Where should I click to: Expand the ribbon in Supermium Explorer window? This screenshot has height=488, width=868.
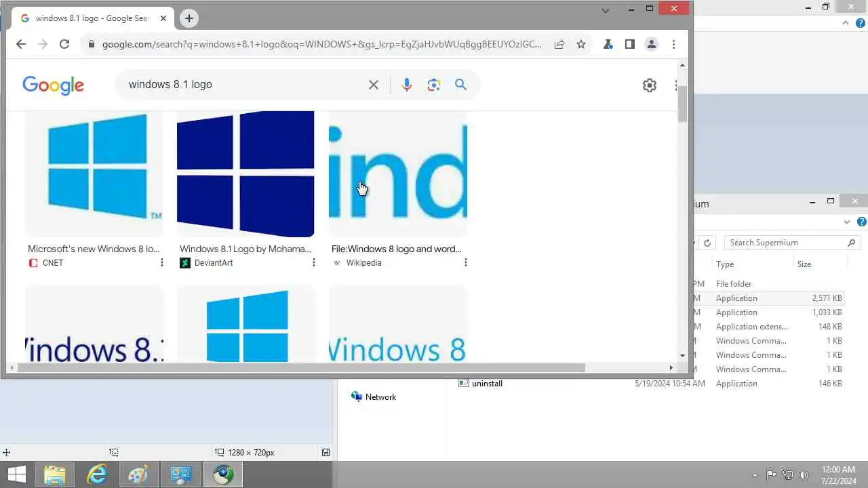pyautogui.click(x=847, y=222)
